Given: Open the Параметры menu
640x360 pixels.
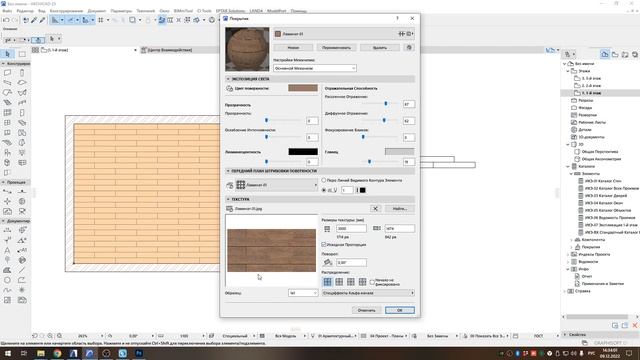Looking at the screenshot, I should click(x=121, y=11).
